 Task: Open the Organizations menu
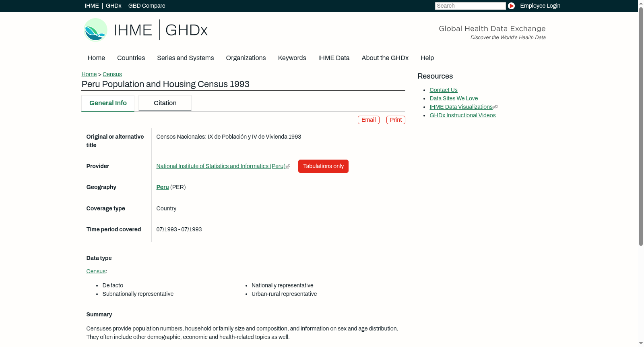tap(246, 58)
